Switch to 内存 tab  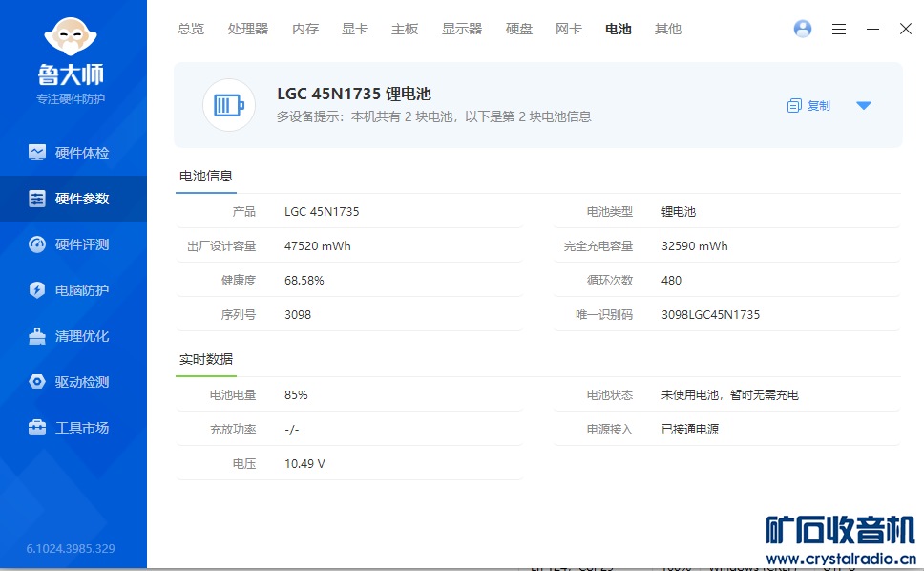pos(305,29)
